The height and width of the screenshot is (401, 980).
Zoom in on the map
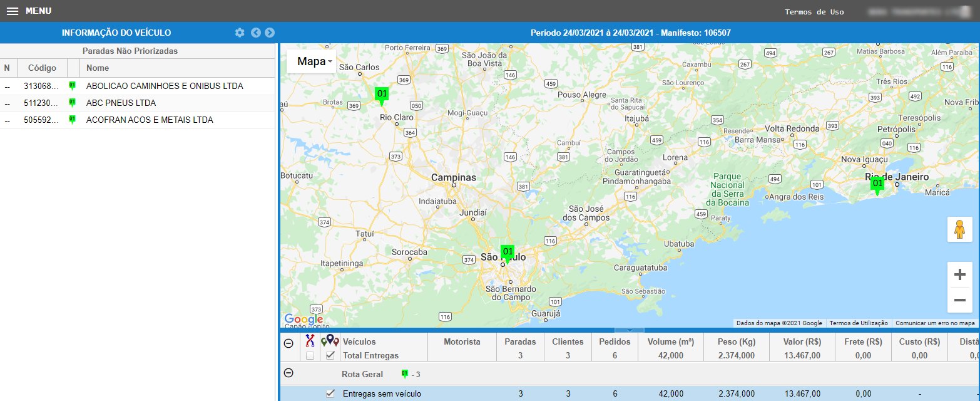[x=959, y=274]
